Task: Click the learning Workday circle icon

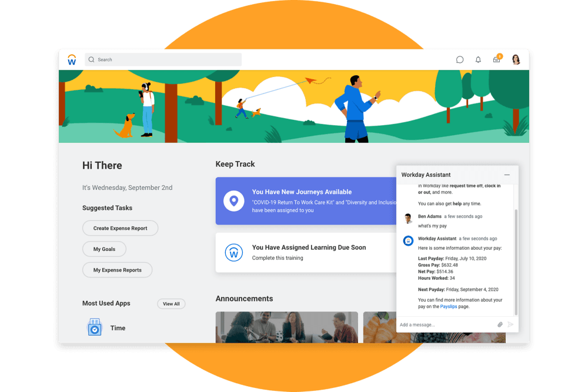Action: pyautogui.click(x=233, y=253)
